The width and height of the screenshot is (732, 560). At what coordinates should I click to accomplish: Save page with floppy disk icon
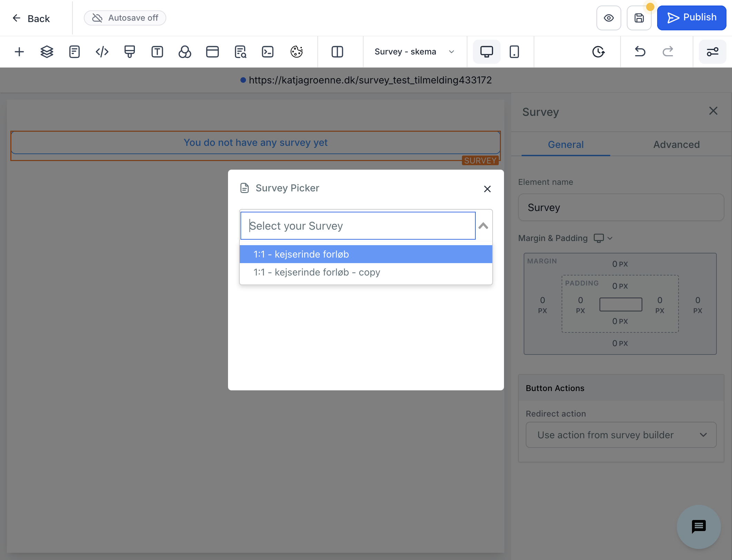(x=639, y=18)
